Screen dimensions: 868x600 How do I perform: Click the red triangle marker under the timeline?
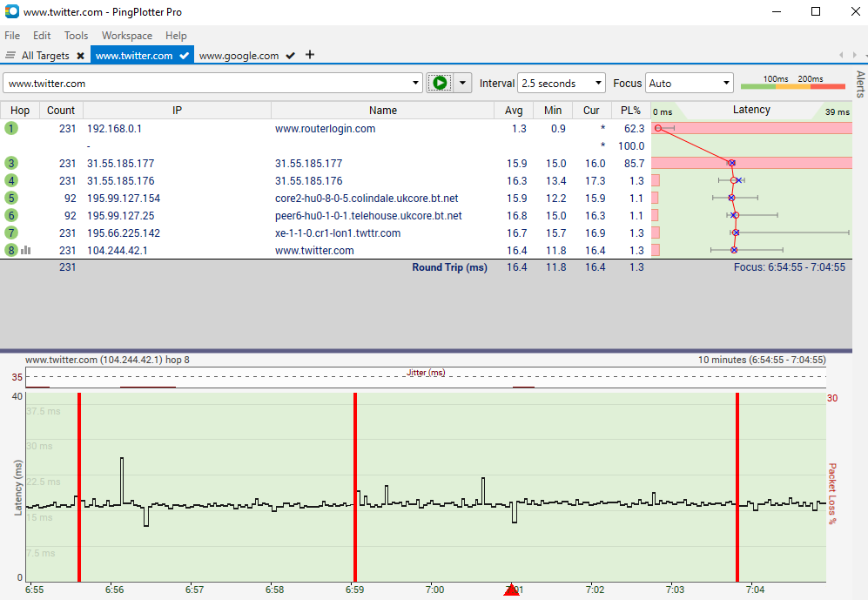[512, 591]
